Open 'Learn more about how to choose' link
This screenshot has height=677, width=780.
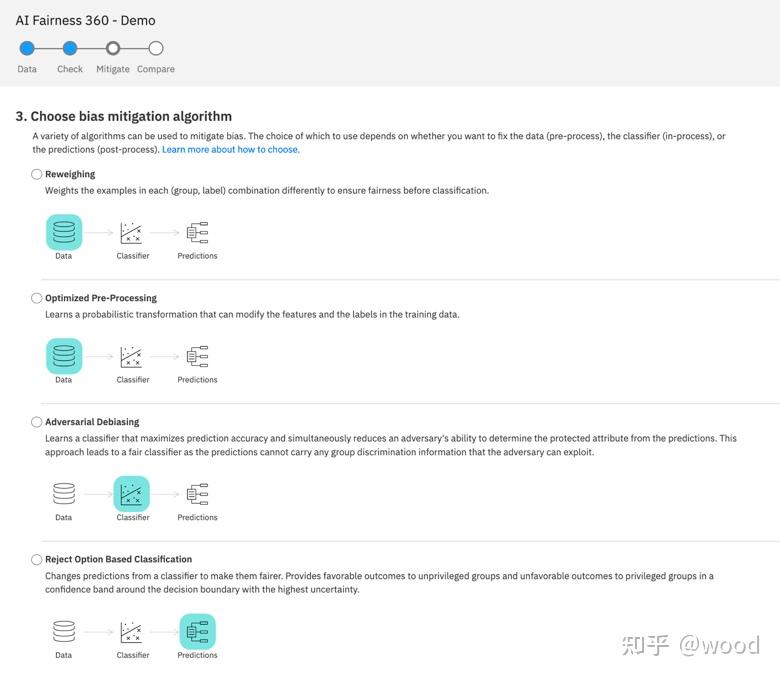coord(230,150)
